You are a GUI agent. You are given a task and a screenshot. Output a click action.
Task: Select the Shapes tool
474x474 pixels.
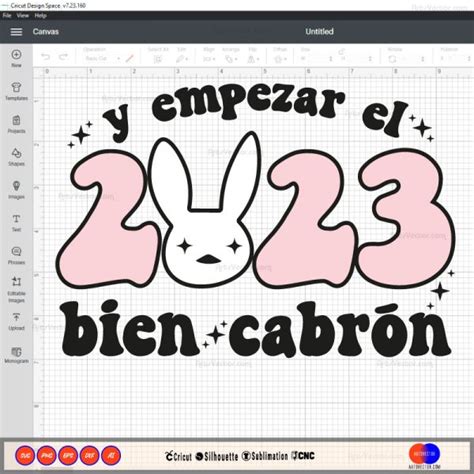point(16,157)
